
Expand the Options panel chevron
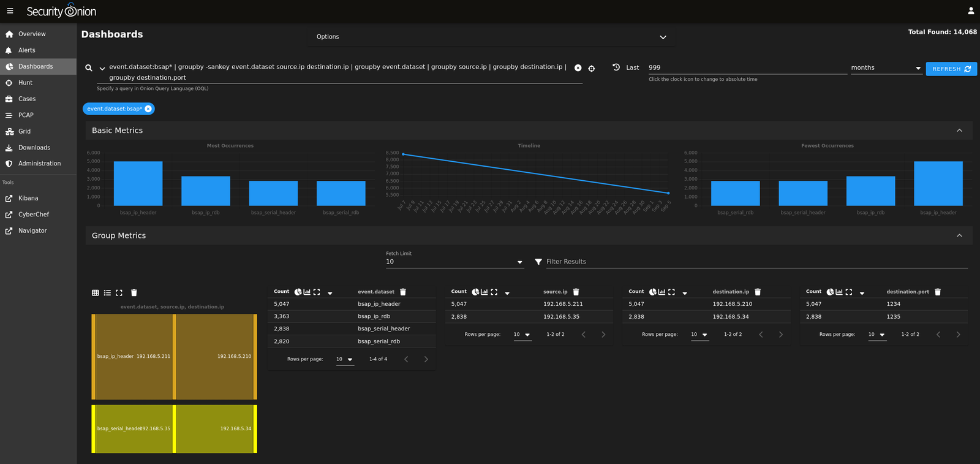click(663, 37)
